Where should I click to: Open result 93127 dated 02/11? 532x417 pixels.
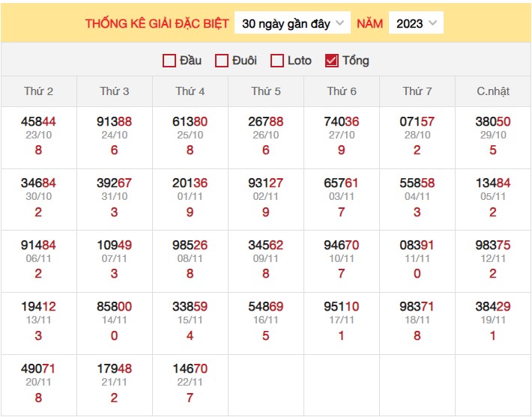266,183
